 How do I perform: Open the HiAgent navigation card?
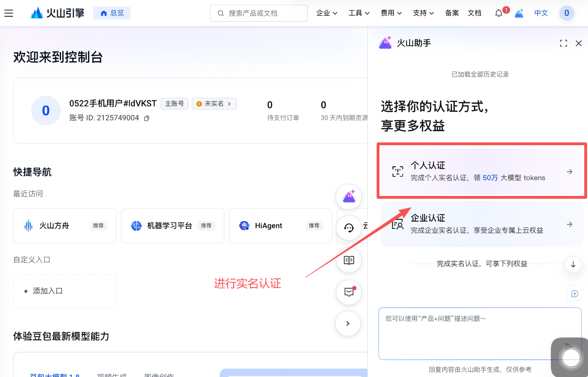[280, 226]
